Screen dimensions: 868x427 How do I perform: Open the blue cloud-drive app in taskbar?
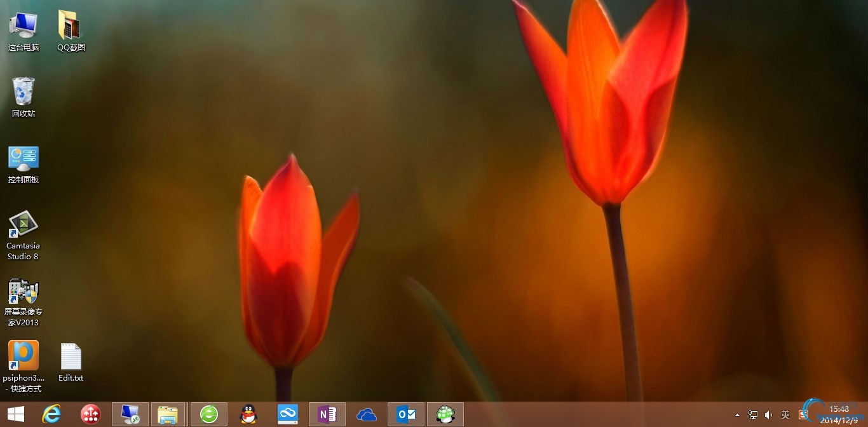(x=287, y=415)
